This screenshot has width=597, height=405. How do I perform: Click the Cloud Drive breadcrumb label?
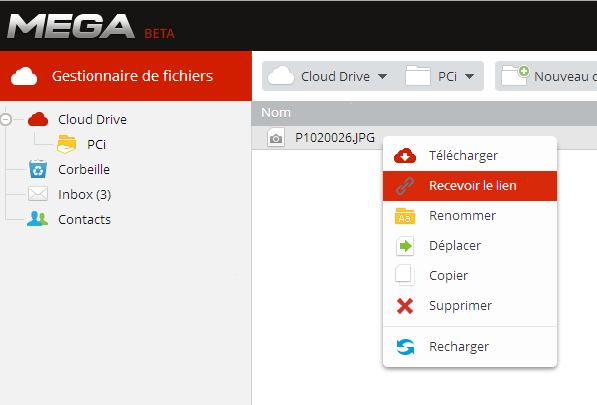tap(335, 77)
